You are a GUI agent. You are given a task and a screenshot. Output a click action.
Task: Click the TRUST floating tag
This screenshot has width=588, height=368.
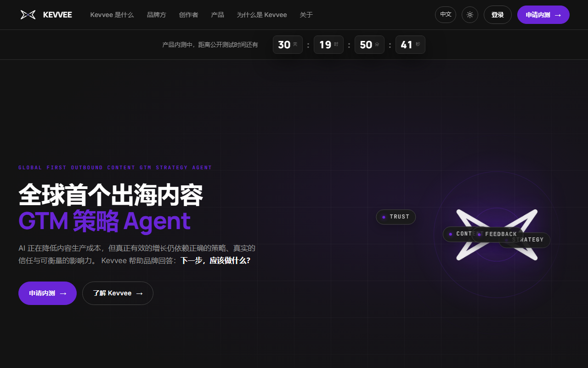coord(396,217)
